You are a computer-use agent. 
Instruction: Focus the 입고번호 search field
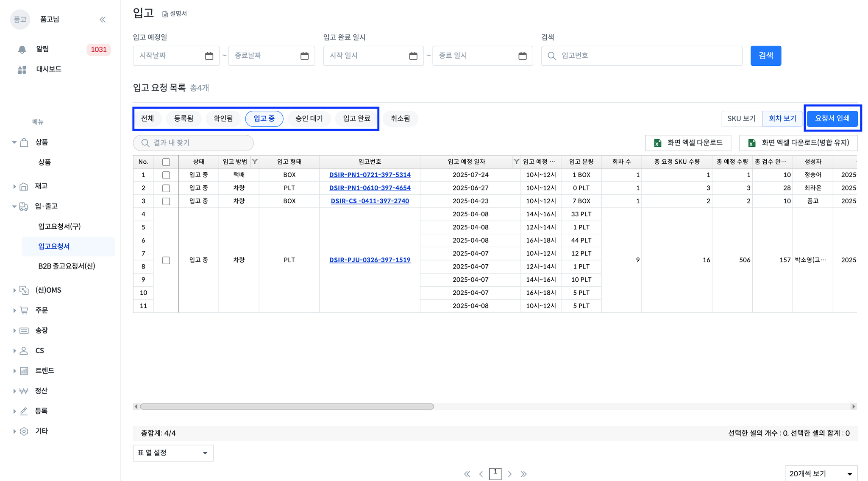click(641, 56)
